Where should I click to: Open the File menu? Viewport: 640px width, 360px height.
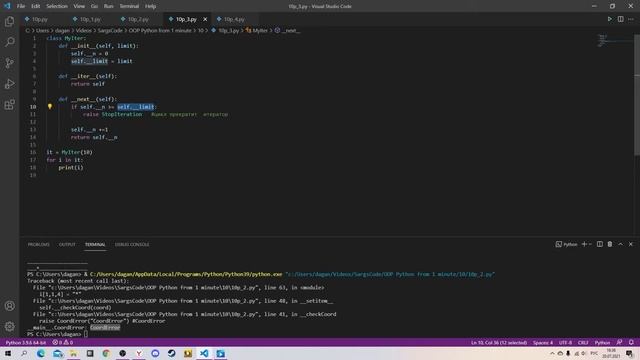click(21, 6)
